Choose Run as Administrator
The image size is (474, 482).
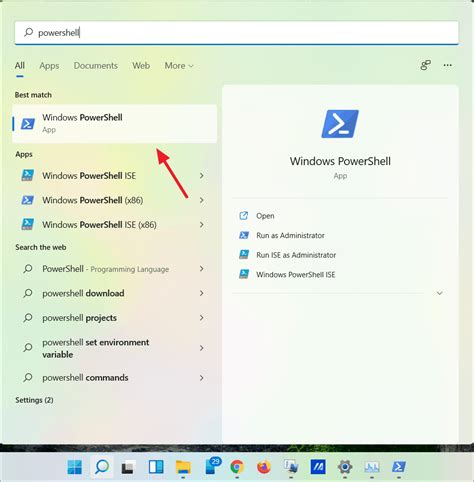click(290, 235)
